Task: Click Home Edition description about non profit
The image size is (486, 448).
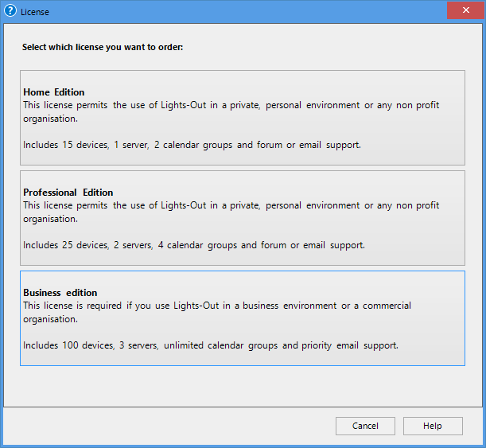Action: 231,111
